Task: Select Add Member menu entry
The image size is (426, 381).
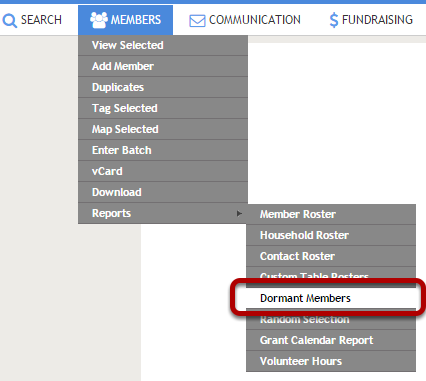Action: point(163,66)
